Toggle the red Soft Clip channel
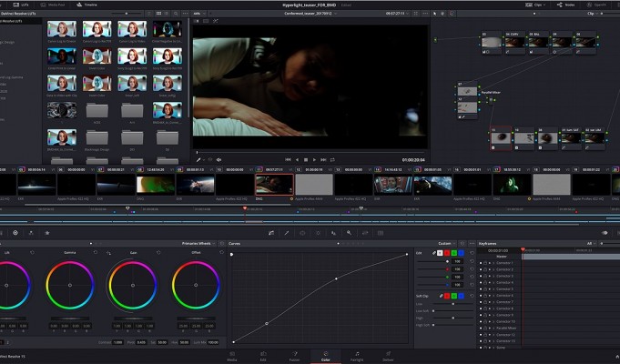The image size is (620, 364). (x=447, y=296)
